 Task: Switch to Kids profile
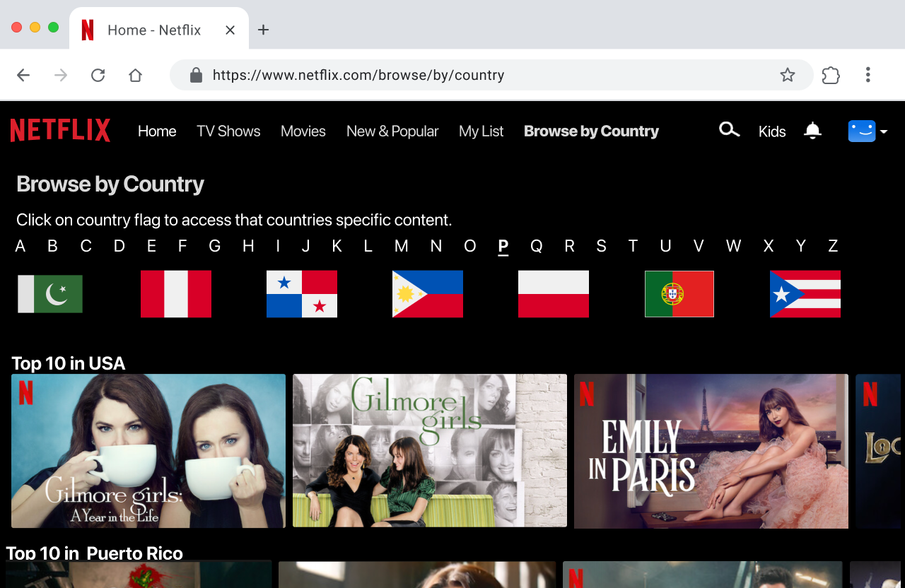click(x=772, y=131)
